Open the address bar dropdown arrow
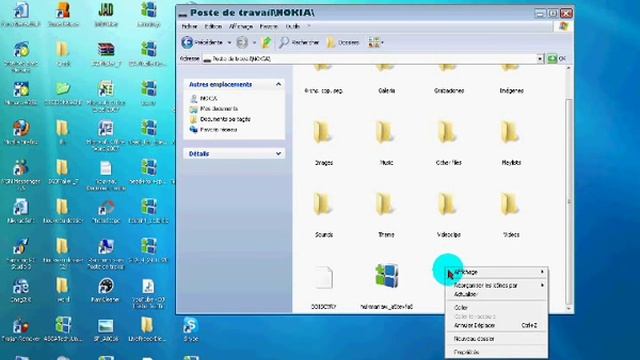Screen dimensions: 640x360 pyautogui.click(x=540, y=59)
